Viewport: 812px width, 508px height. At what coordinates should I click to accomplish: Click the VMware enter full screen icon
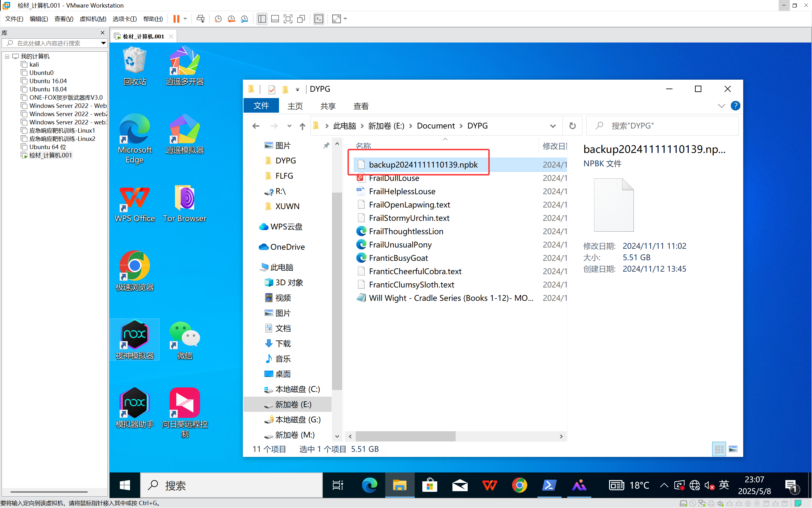[x=288, y=19]
